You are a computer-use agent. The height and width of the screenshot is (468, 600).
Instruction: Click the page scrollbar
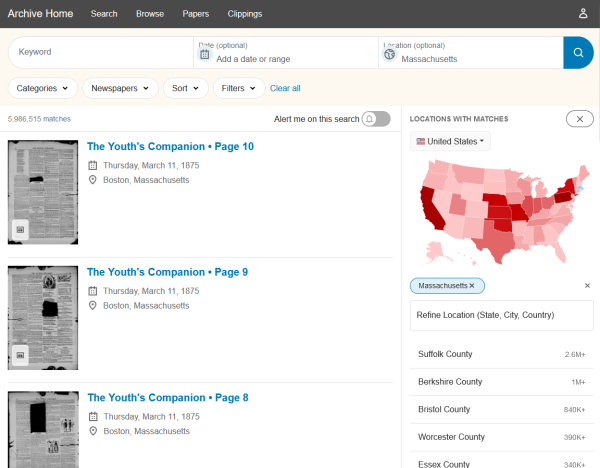[598, 84]
